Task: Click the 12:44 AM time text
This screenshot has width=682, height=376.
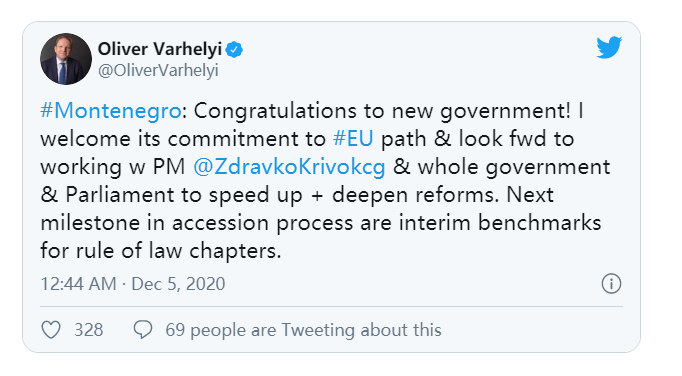Action: click(x=78, y=284)
